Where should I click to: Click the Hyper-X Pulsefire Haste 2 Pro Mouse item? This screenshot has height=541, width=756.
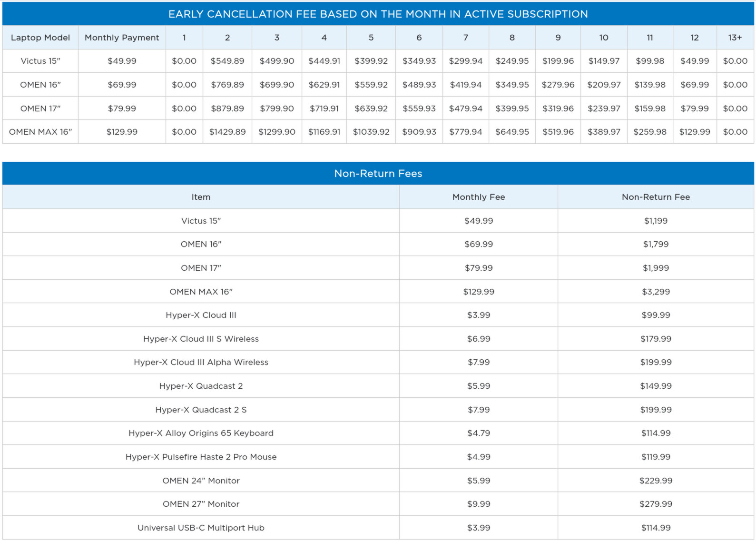[201, 457]
